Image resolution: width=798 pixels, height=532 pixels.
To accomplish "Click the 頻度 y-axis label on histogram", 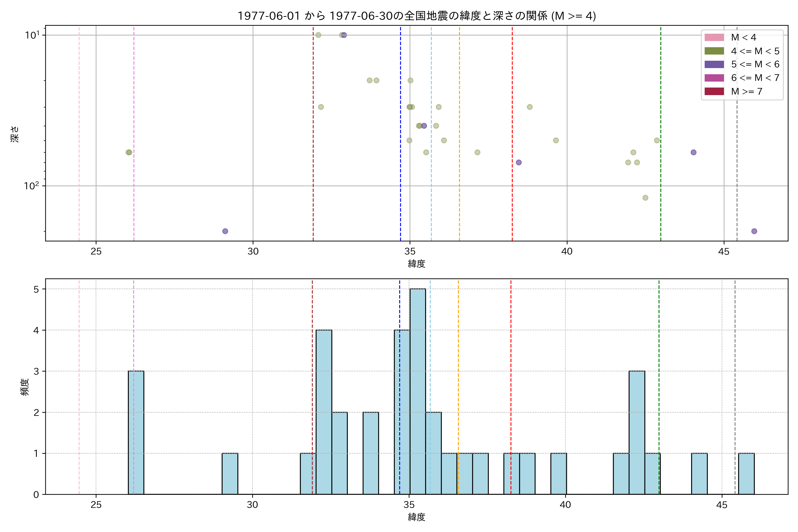I will (25, 387).
